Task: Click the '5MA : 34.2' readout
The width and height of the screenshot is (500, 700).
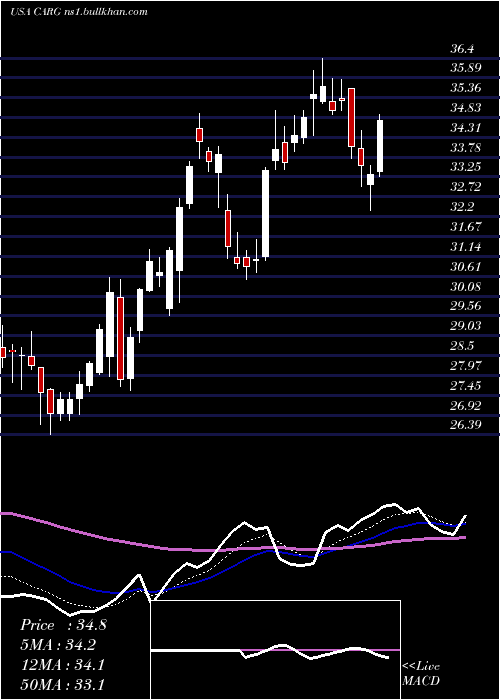Action: [x=58, y=645]
